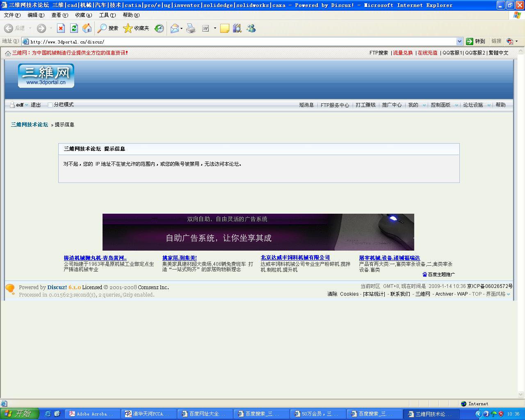Switch to 清华天河PCCA taskbar window
The height and width of the screenshot is (420, 525).
149,414
